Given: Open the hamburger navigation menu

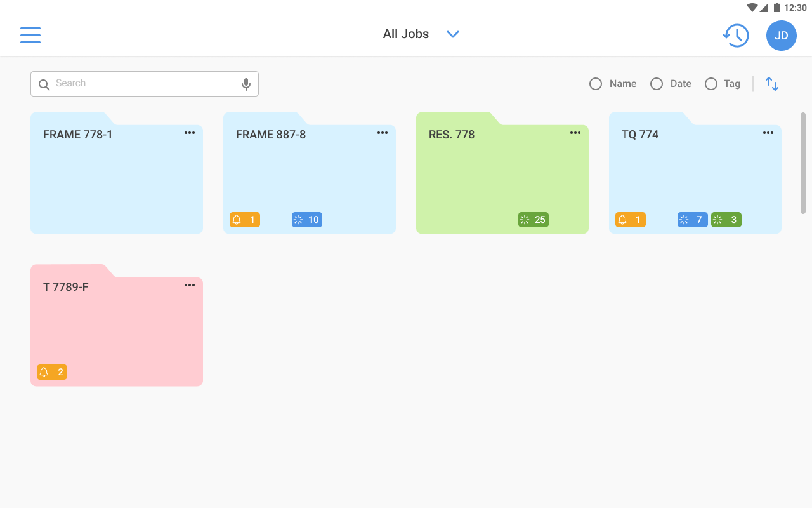Looking at the screenshot, I should click(x=30, y=35).
